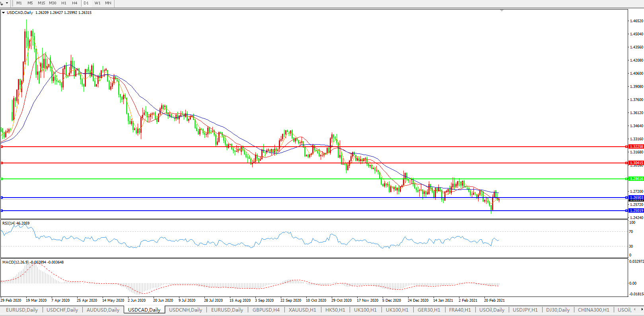644x316 pixels.
Task: Select the green 1.28616 horizontal line handle
Action: 2,179
